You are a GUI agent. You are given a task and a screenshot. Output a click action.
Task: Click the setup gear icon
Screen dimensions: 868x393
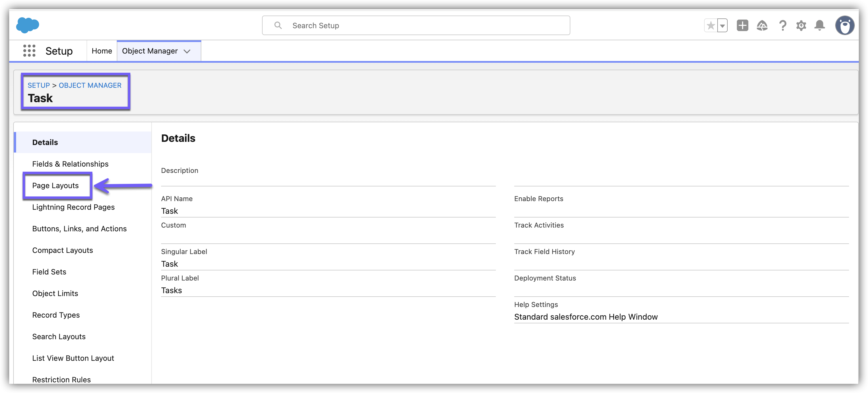point(801,26)
